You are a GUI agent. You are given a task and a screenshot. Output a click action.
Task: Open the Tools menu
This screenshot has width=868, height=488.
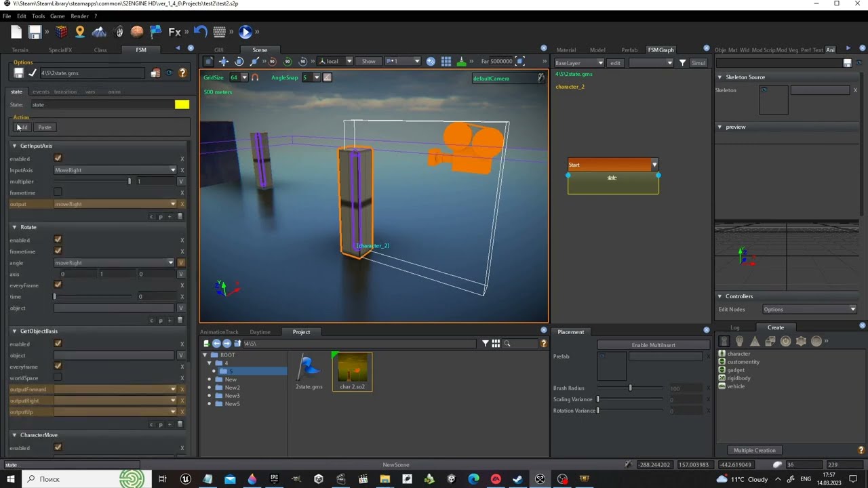[x=38, y=16]
